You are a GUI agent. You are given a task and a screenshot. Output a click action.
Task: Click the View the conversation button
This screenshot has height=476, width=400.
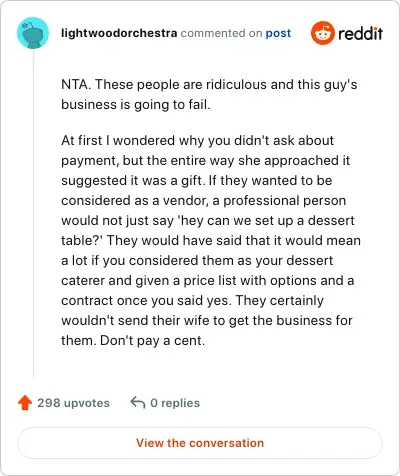click(200, 443)
